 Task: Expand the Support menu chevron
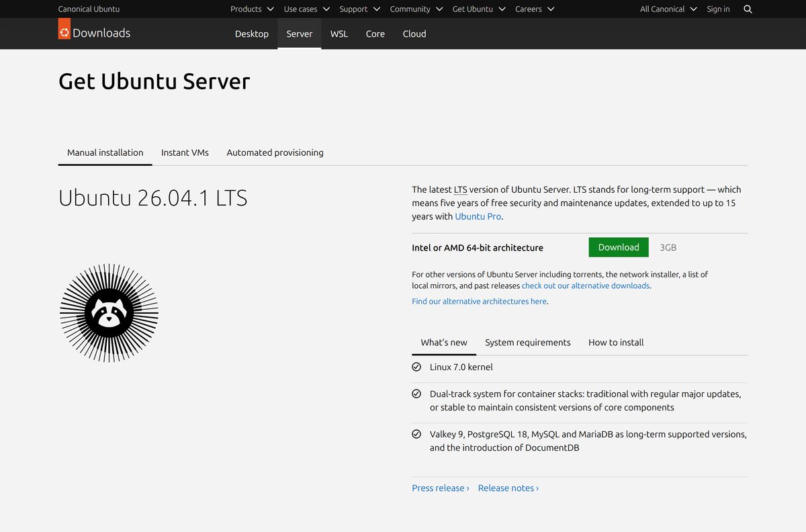[377, 9]
